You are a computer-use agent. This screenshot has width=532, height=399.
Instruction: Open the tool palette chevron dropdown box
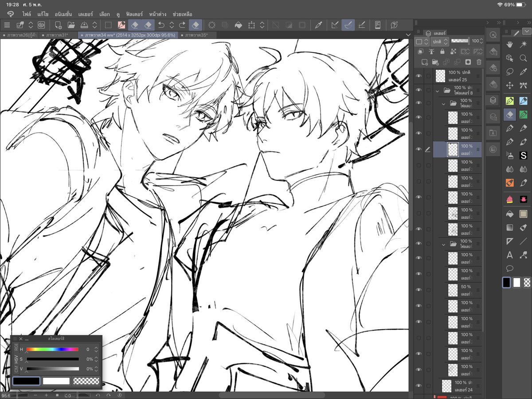[526, 31]
